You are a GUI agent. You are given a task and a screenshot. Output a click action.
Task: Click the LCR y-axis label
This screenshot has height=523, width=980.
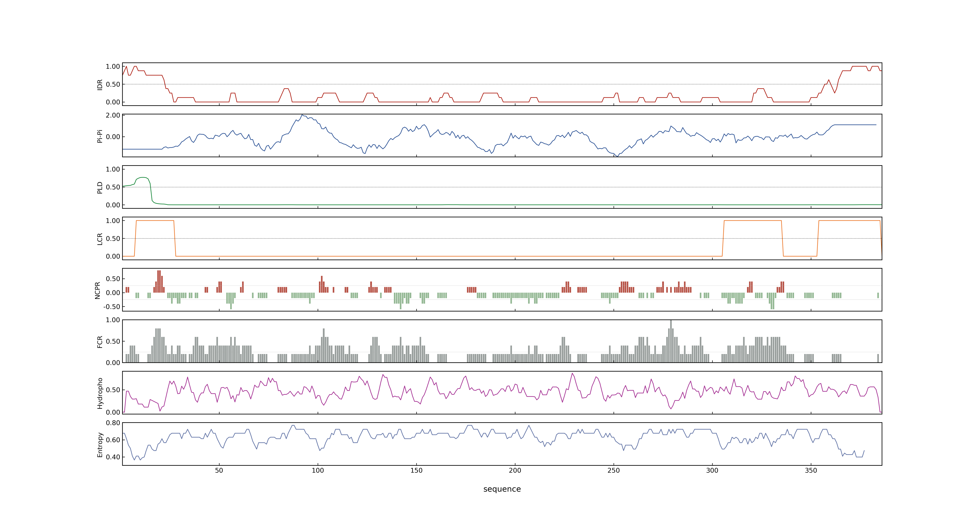tap(100, 239)
